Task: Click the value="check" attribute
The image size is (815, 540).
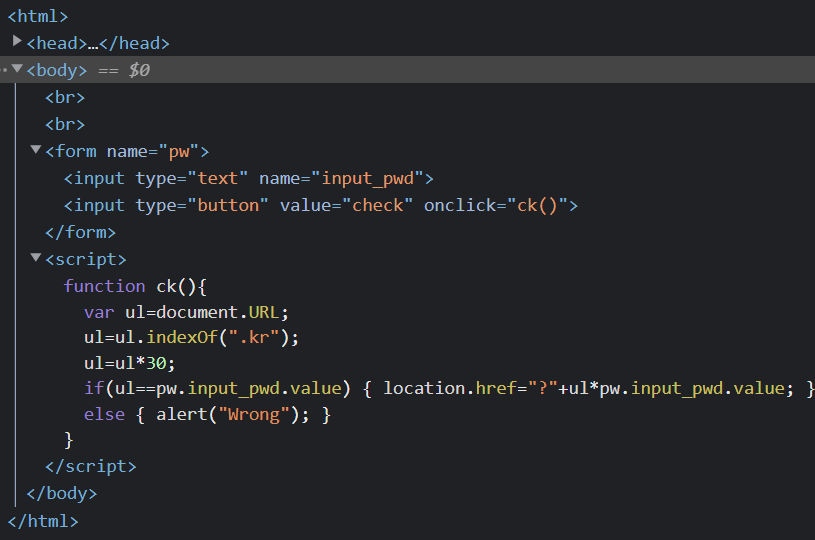Action: pyautogui.click(x=346, y=206)
